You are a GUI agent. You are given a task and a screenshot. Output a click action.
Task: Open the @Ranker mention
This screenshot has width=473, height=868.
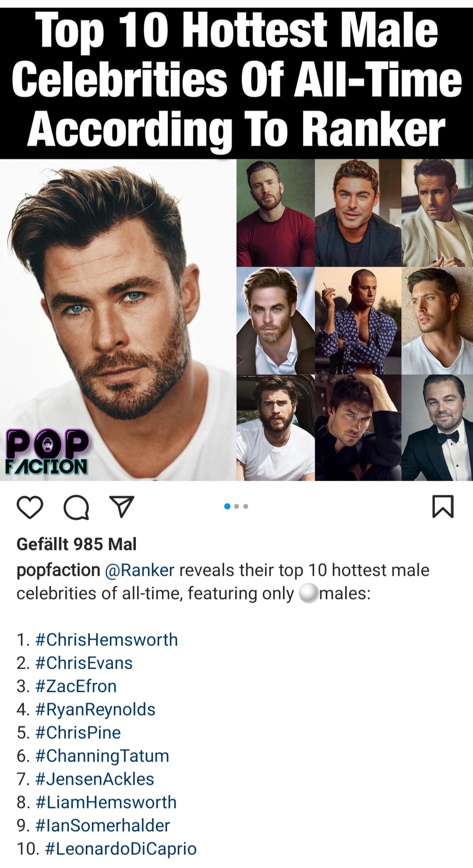(140, 570)
